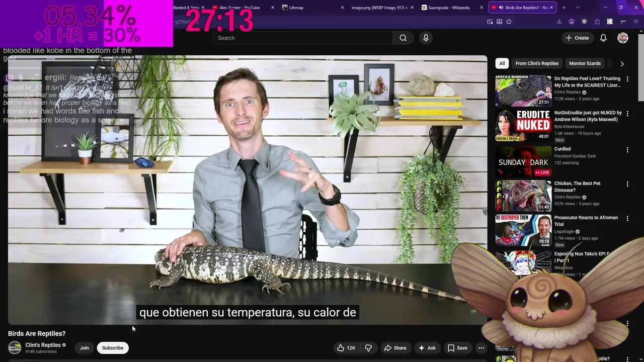This screenshot has height=362, width=644.
Task: Open SUNDAY DARK live thumbnail
Action: coord(523,161)
